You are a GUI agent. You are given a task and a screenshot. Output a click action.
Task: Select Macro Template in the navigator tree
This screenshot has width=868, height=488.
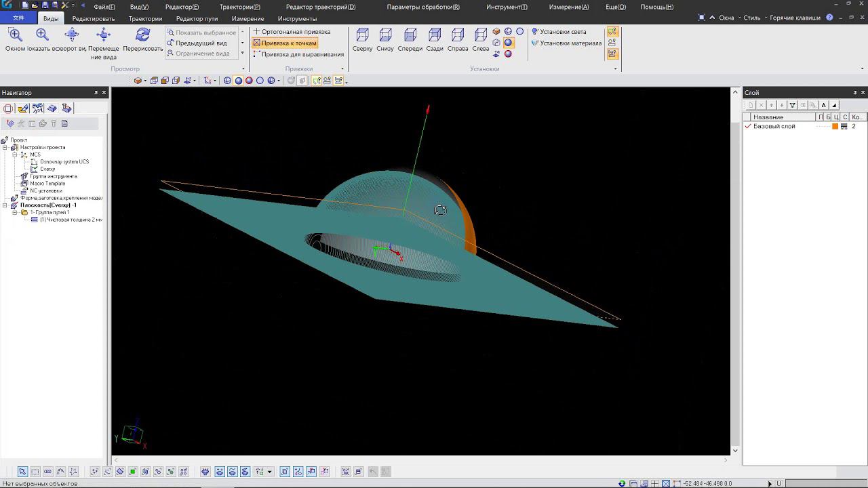[47, 184]
